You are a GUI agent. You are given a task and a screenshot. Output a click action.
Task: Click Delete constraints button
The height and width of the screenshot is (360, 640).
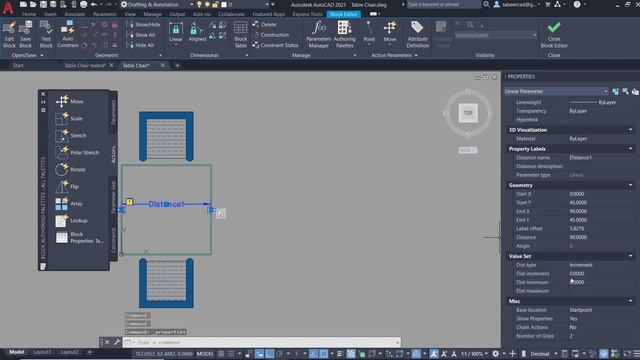(x=264, y=24)
